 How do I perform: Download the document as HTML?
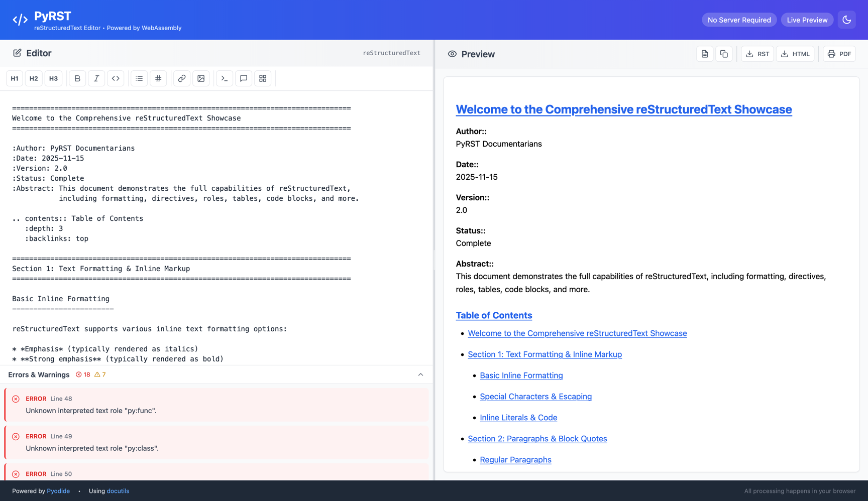[795, 54]
